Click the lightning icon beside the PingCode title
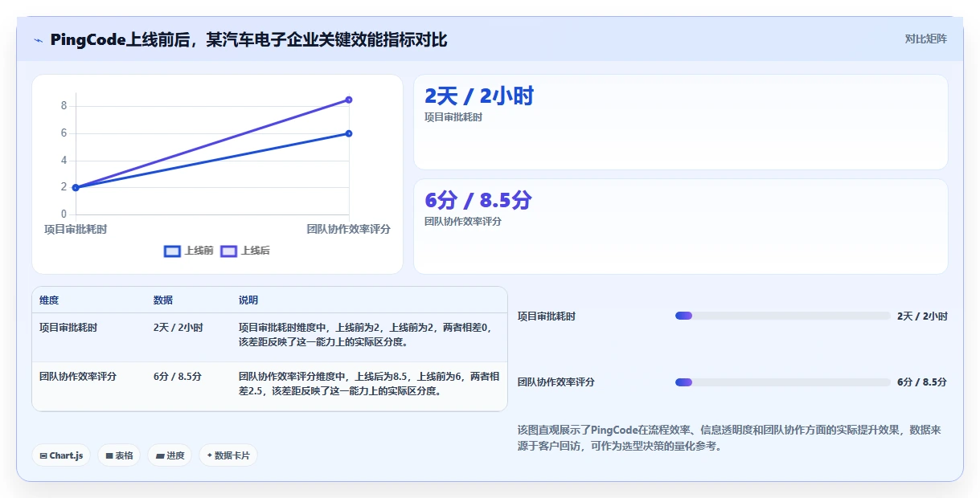 pos(38,40)
